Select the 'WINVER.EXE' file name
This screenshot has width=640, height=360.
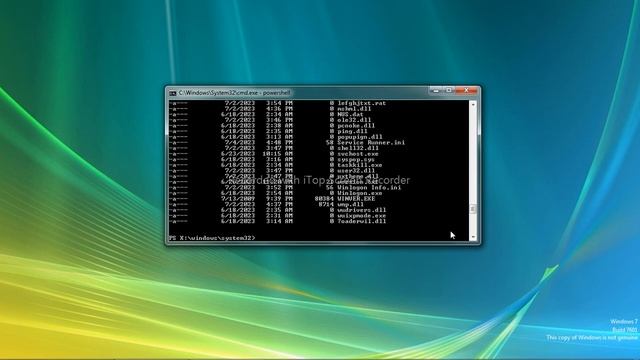coord(356,199)
